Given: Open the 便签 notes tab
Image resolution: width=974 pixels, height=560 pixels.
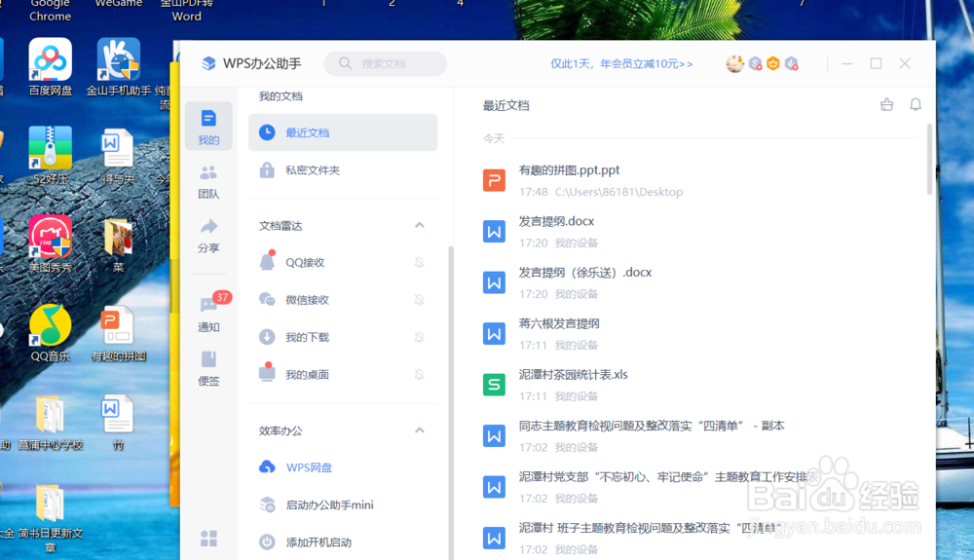Looking at the screenshot, I should [x=208, y=368].
